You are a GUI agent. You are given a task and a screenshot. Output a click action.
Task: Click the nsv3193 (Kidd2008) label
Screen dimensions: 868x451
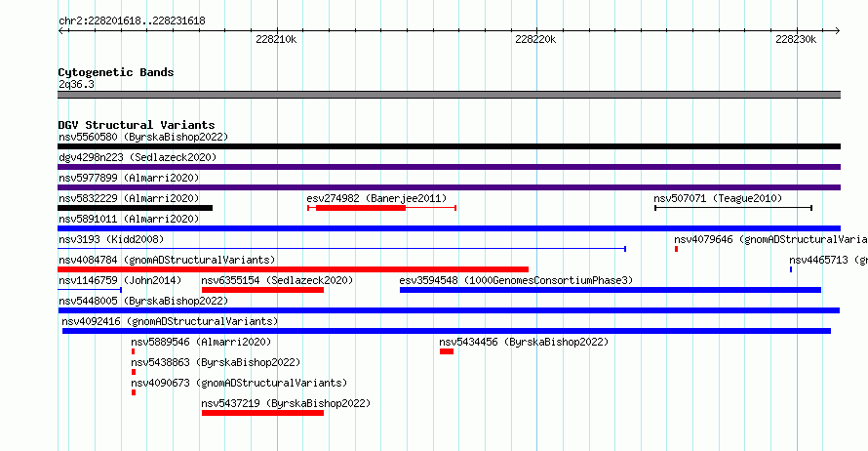[111, 239]
